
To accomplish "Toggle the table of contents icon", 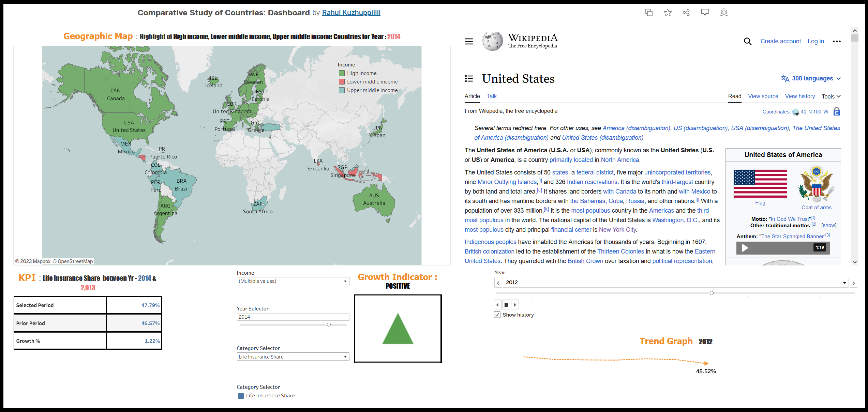I will (x=469, y=79).
